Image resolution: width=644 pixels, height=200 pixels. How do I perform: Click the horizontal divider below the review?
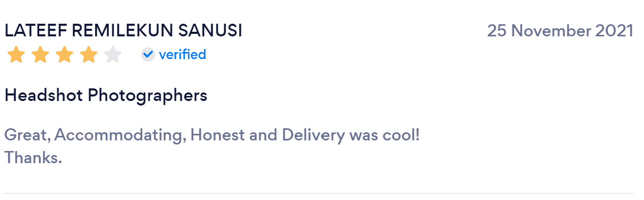pyautogui.click(x=318, y=193)
